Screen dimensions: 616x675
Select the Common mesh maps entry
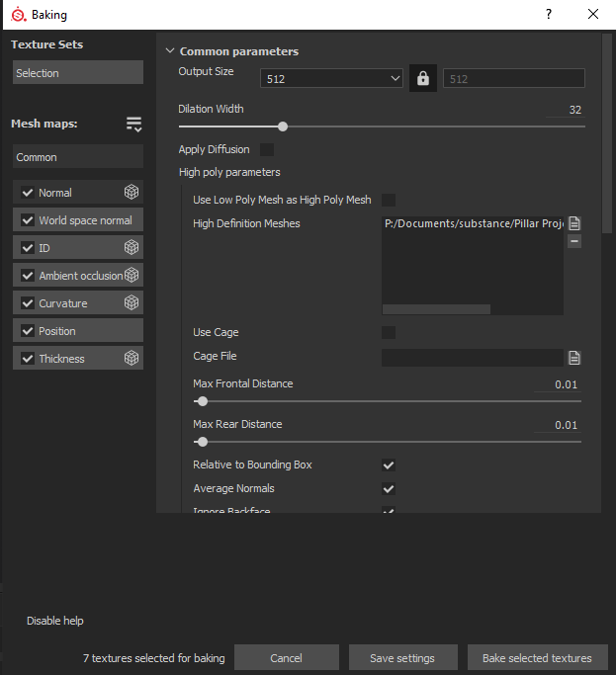[78, 156]
